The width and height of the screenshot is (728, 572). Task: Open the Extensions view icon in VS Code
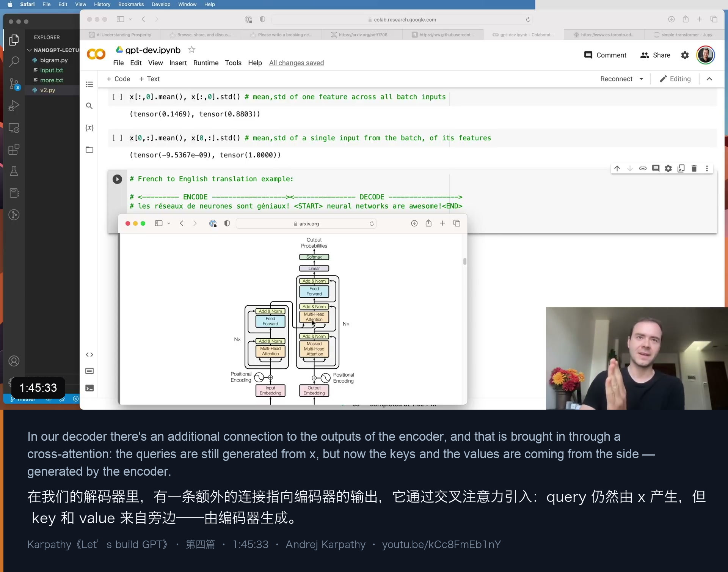tap(14, 149)
